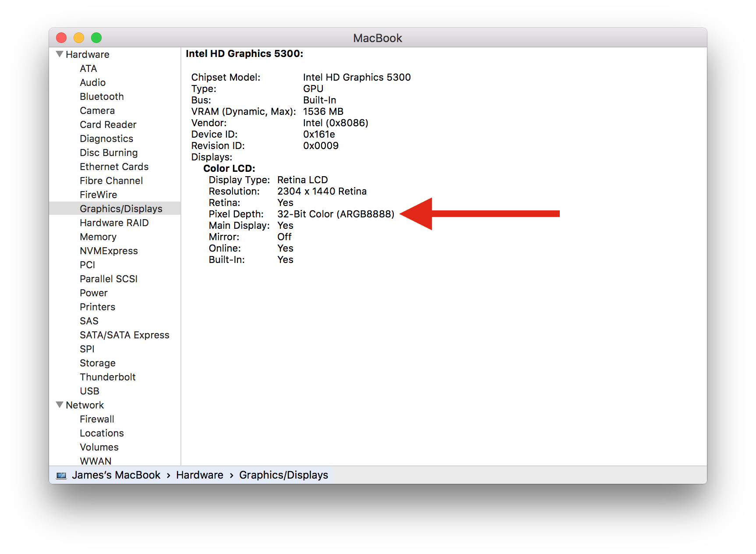Screen dimensions: 756x554
Task: Zoom window with the green button
Action: (96, 38)
